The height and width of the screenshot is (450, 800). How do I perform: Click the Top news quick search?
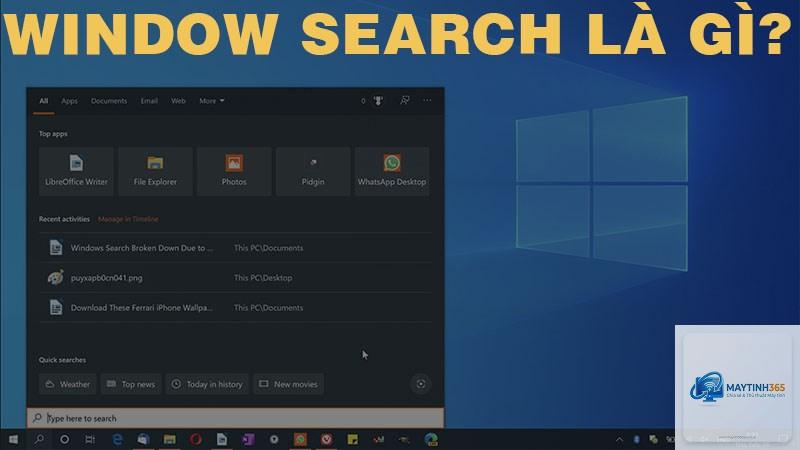click(131, 384)
